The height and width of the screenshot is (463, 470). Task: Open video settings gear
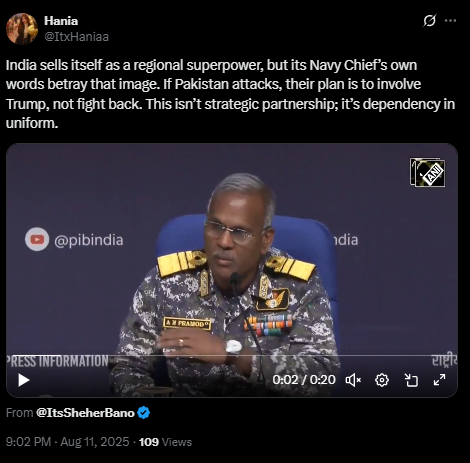coord(382,380)
